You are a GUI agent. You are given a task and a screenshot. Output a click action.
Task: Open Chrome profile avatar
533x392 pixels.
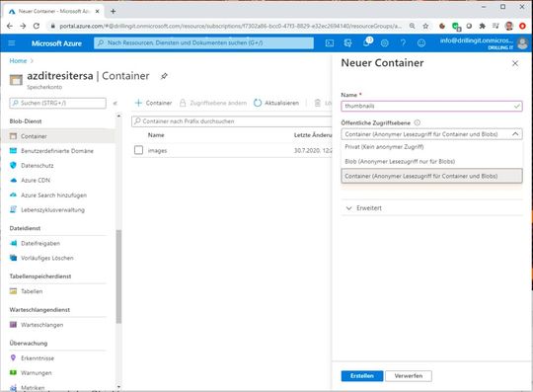pyautogui.click(x=509, y=26)
